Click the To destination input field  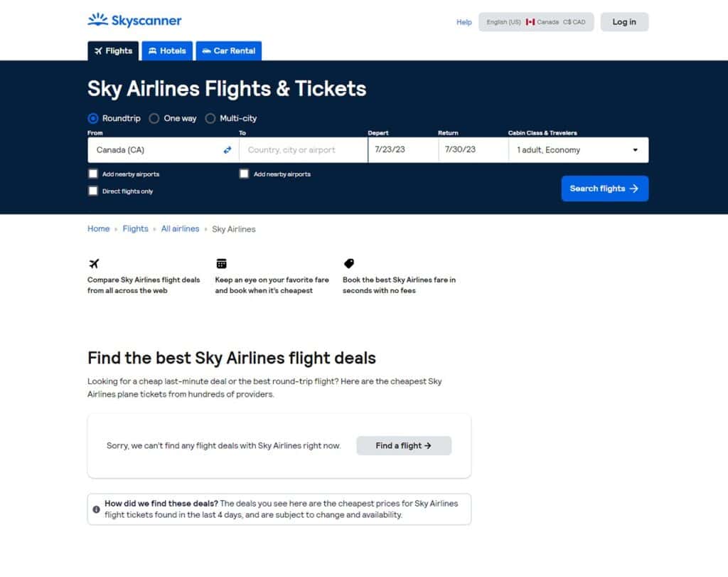point(303,150)
